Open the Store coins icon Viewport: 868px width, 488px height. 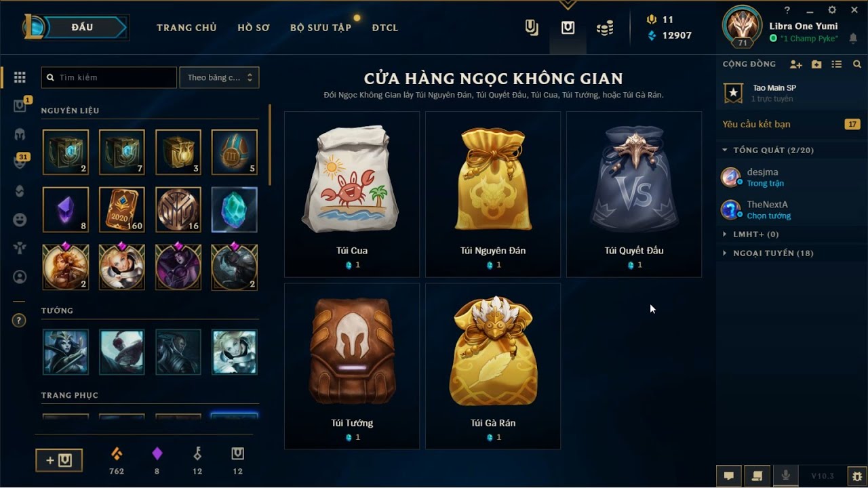point(605,28)
